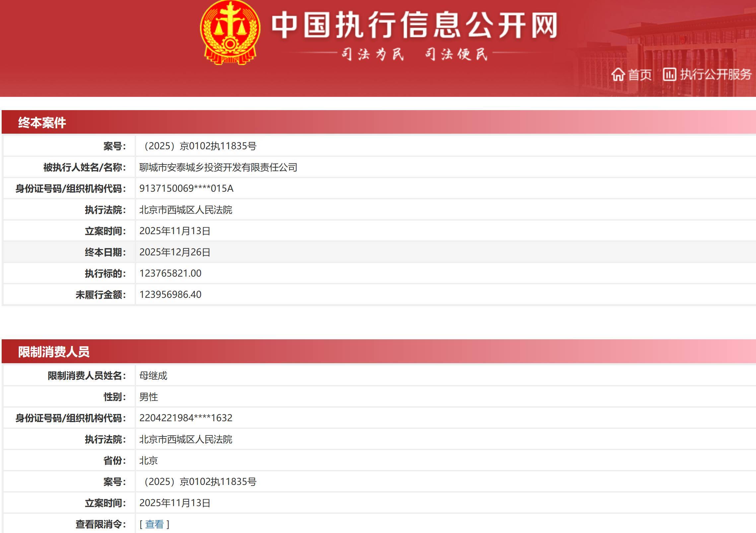The height and width of the screenshot is (533, 756).
Task: Click the 中国执行信息公开网 site title
Action: tap(414, 26)
